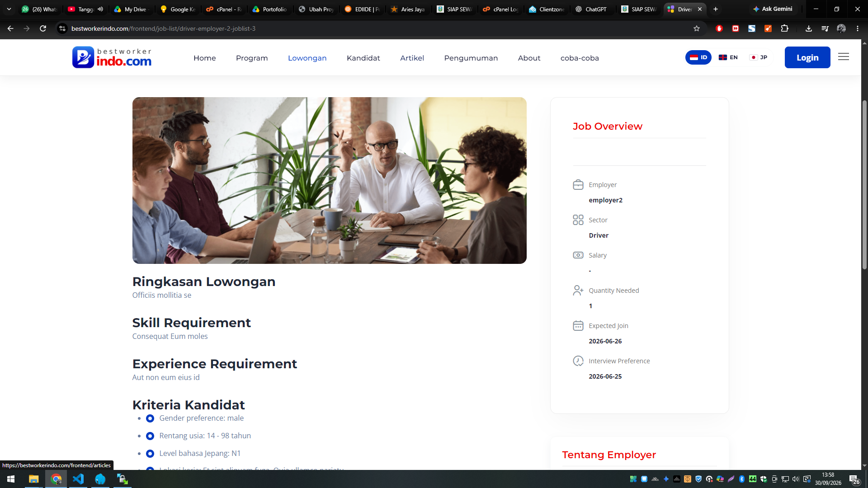Click the Interview Preference clock icon
This screenshot has height=488, width=868.
pos(578,361)
